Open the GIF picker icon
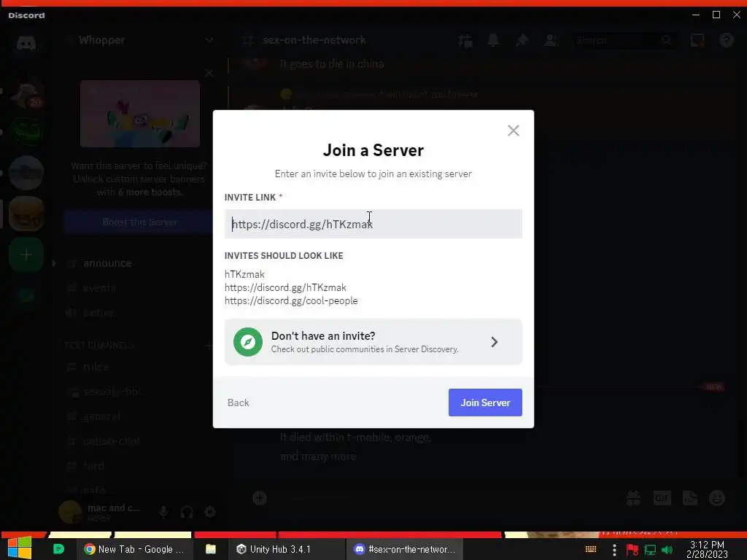Viewport: 747px width, 560px height. coord(662,498)
